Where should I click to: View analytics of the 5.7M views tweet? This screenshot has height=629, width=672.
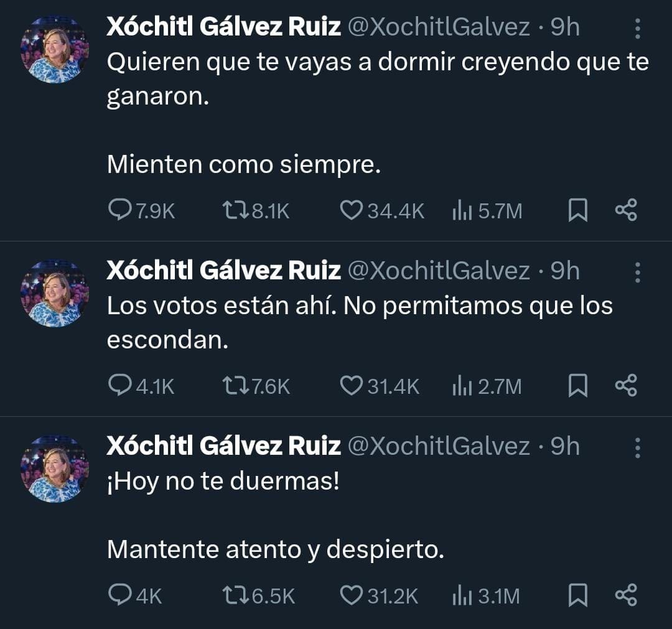[x=460, y=212]
